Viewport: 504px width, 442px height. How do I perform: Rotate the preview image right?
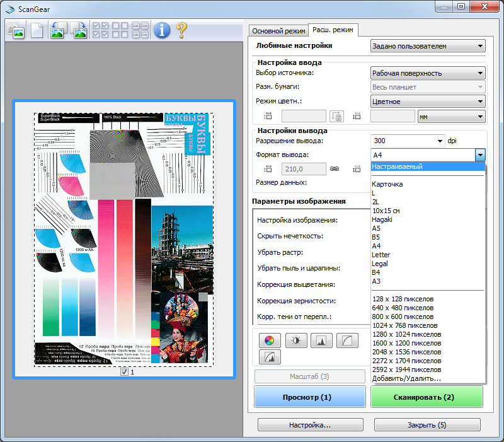(79, 30)
